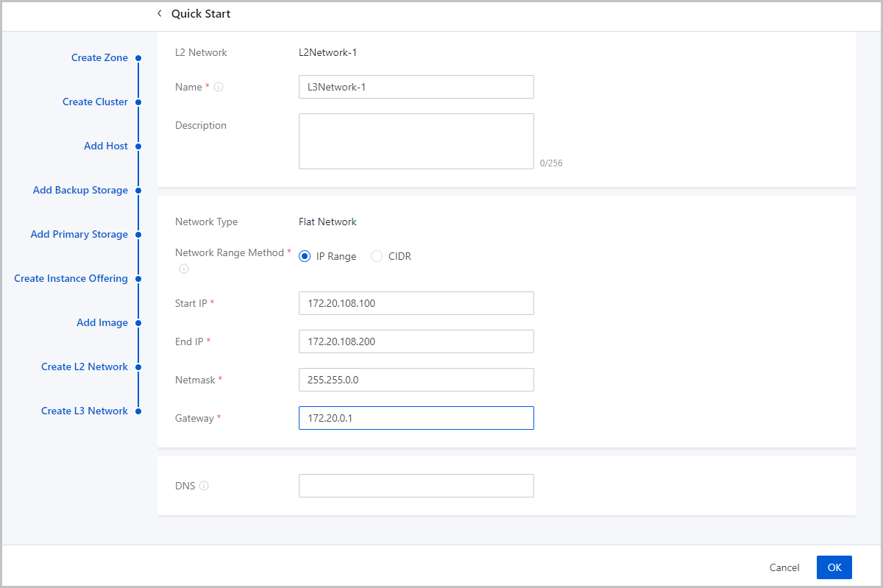
Task: Click the Netmask input field
Action: coord(416,380)
